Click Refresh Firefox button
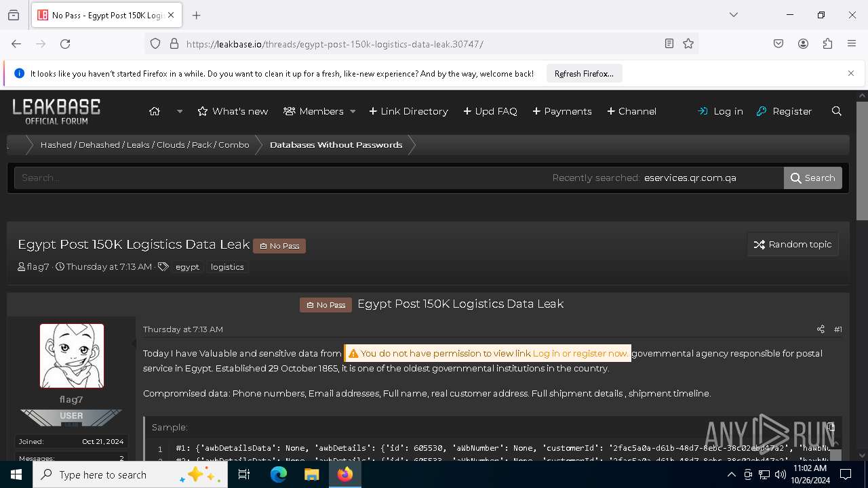 click(x=584, y=74)
